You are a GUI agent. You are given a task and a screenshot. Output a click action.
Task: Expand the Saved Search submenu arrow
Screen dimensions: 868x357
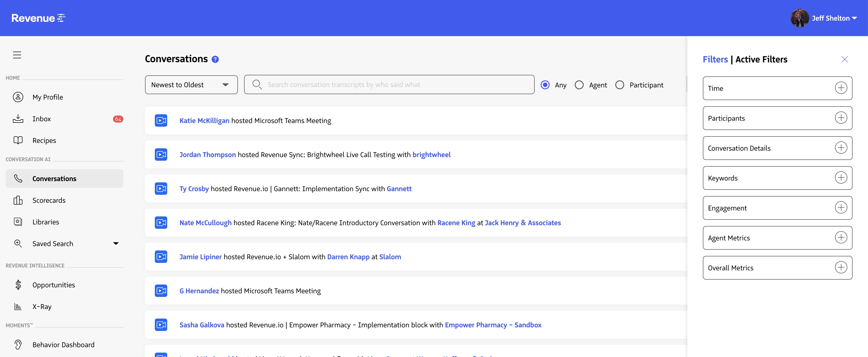(116, 244)
